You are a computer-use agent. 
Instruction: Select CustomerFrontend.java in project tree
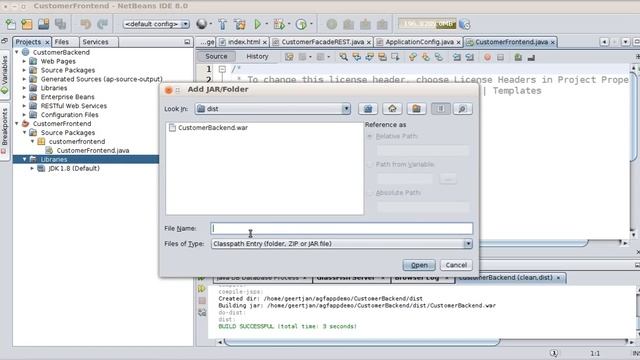tap(93, 150)
